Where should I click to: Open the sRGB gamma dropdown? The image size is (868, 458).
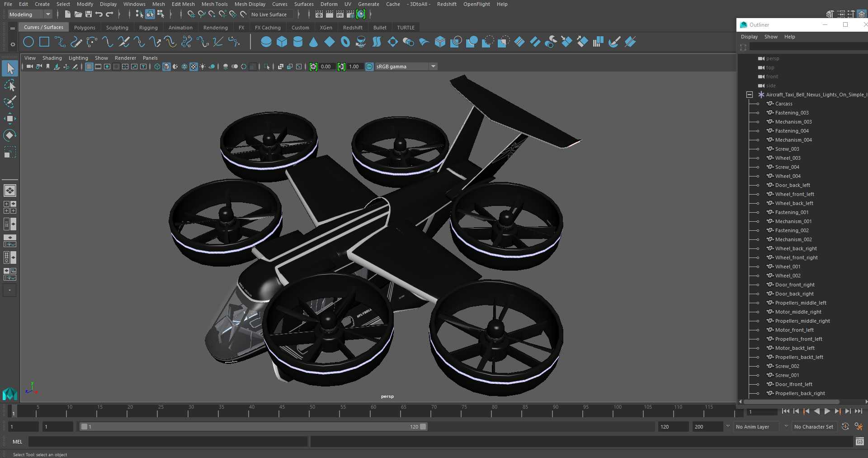click(406, 67)
